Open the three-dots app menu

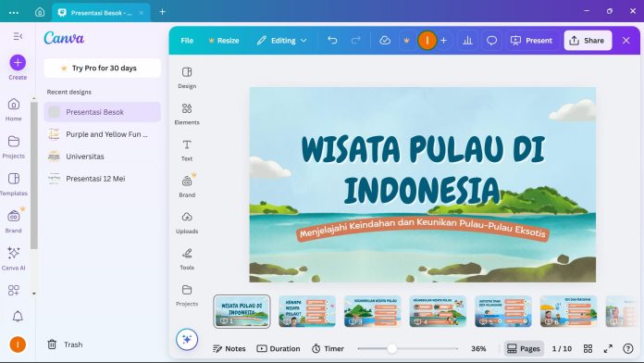coord(14,12)
